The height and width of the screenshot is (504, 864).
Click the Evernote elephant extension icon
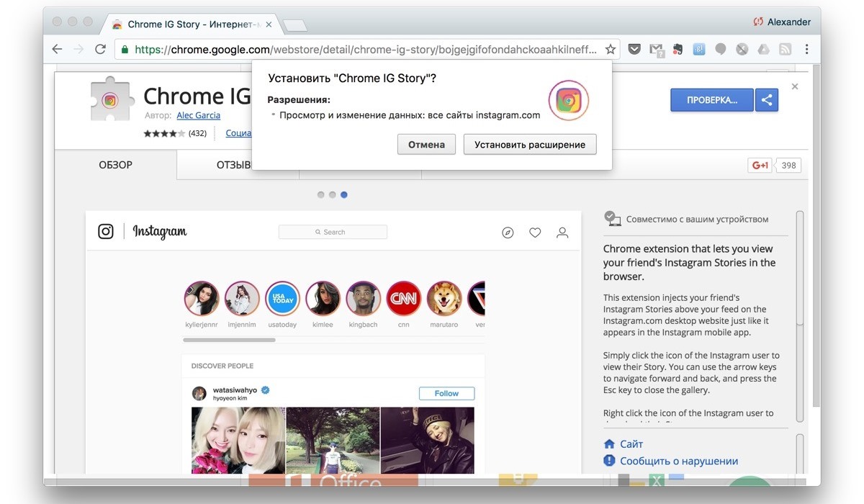click(x=678, y=50)
